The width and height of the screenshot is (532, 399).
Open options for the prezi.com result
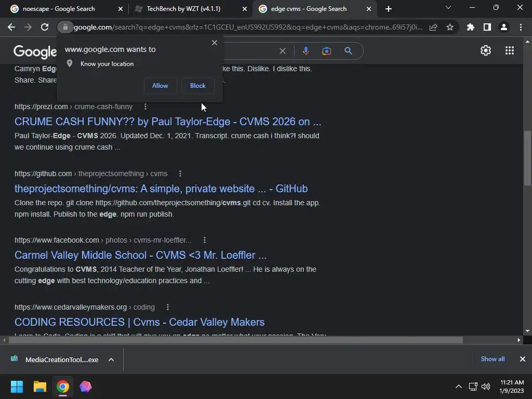tap(145, 107)
